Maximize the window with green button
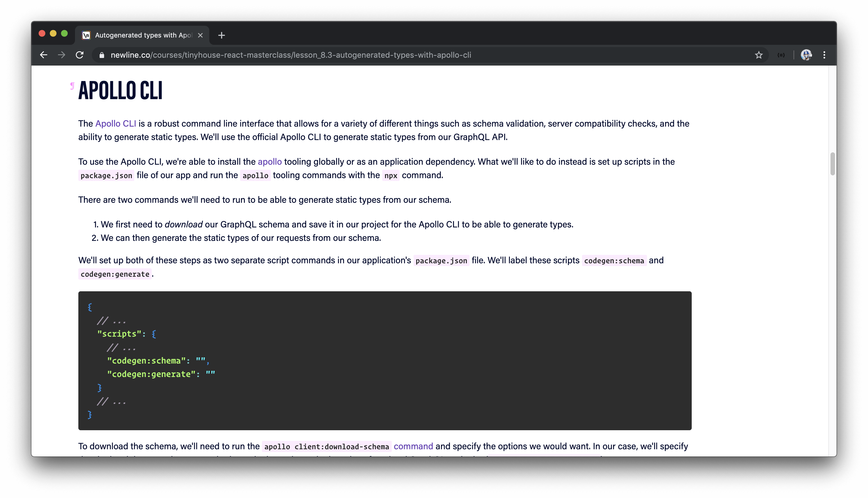 pos(64,33)
